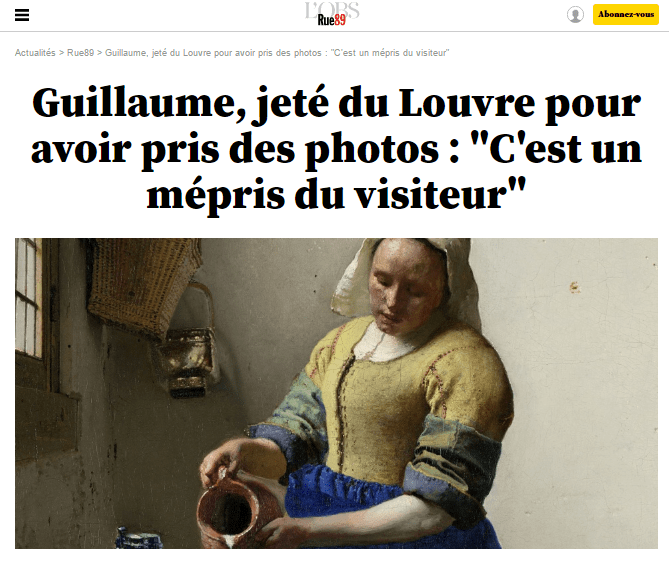Click the L'OBS logo lettering

[x=332, y=9]
